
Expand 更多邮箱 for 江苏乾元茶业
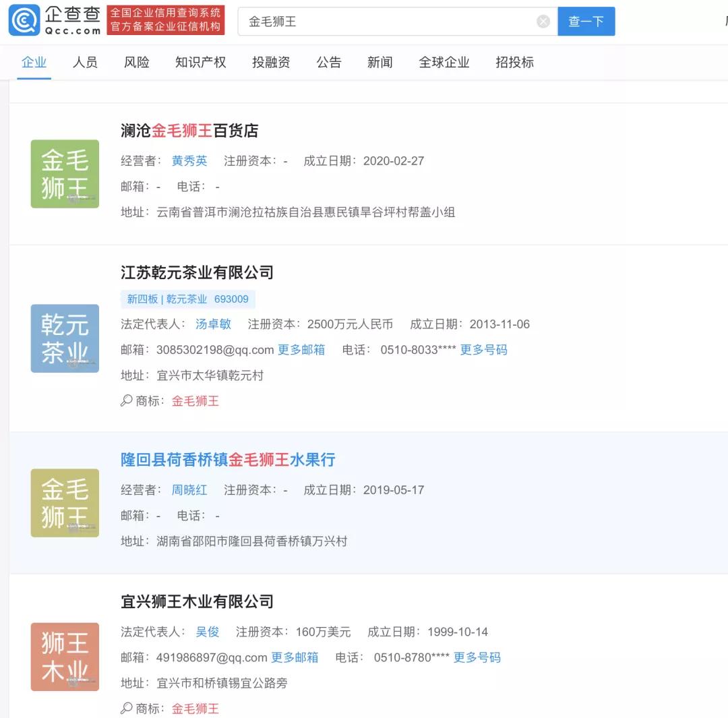pyautogui.click(x=301, y=350)
